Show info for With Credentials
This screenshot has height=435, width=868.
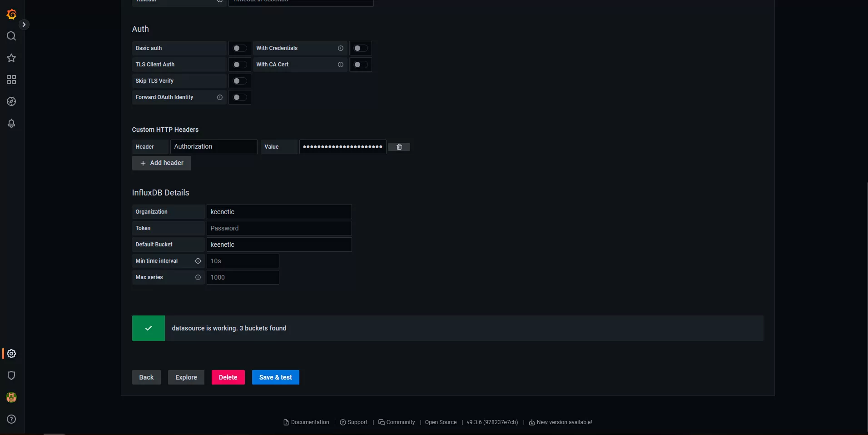(x=341, y=48)
